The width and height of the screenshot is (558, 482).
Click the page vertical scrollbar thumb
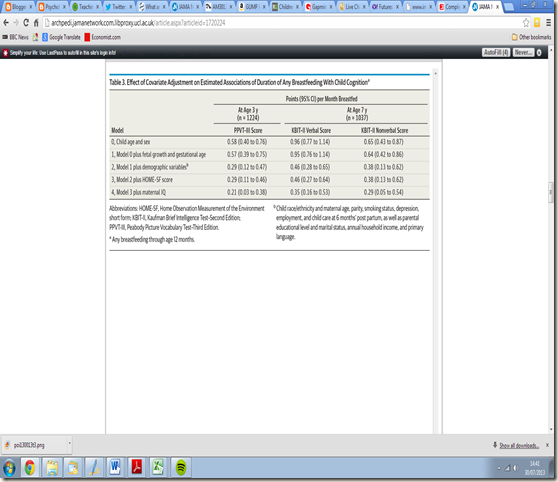(551, 192)
